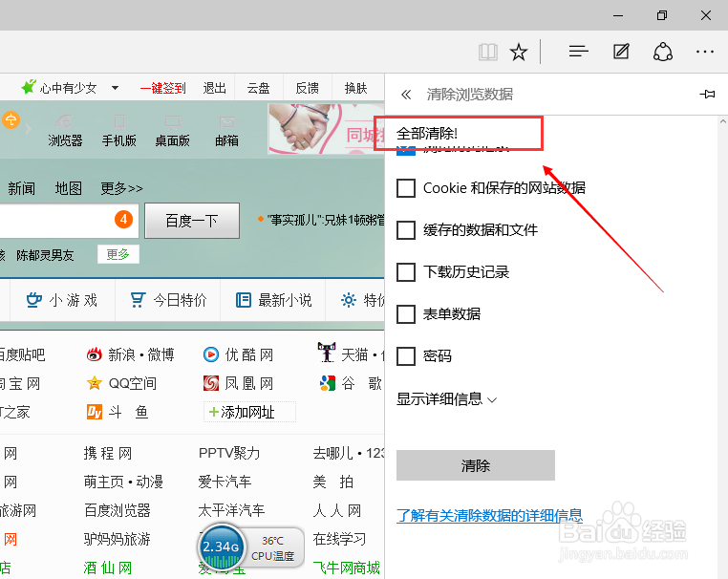Pin the clear browsing data pane
Viewport: 728px width, 579px height.
[707, 95]
